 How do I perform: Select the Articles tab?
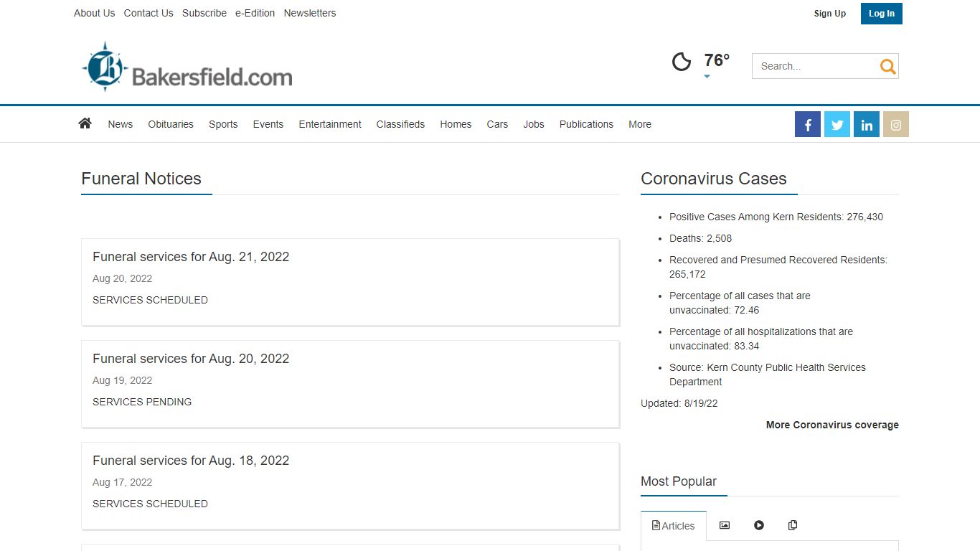pos(673,526)
